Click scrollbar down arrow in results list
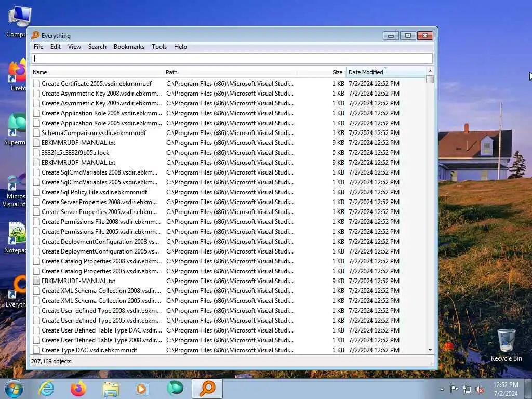Image resolution: width=532 pixels, height=399 pixels. (430, 350)
